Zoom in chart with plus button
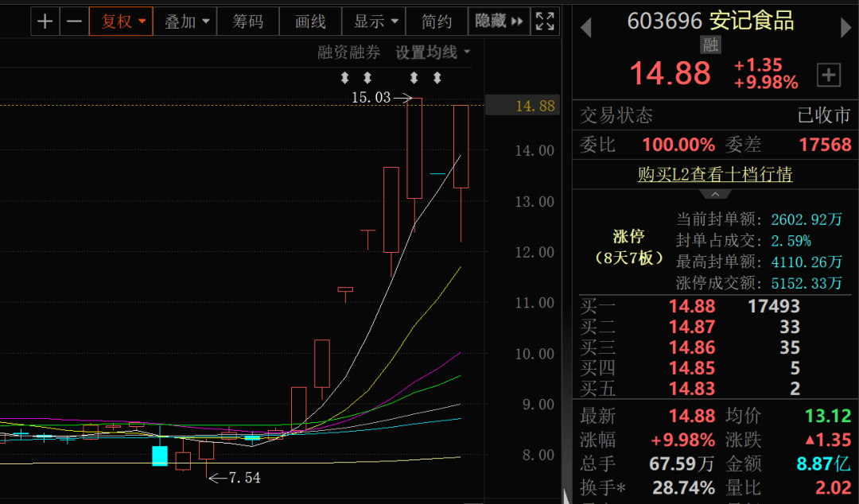 tap(45, 21)
